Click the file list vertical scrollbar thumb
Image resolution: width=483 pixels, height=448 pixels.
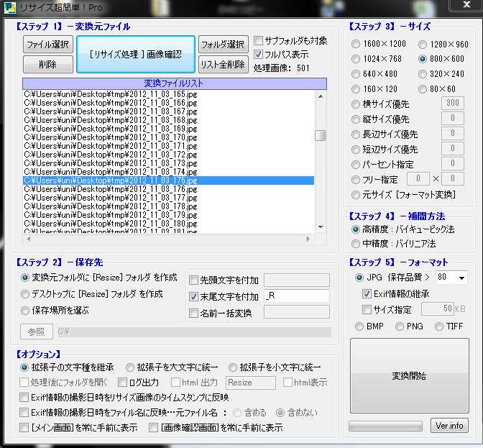point(321,135)
